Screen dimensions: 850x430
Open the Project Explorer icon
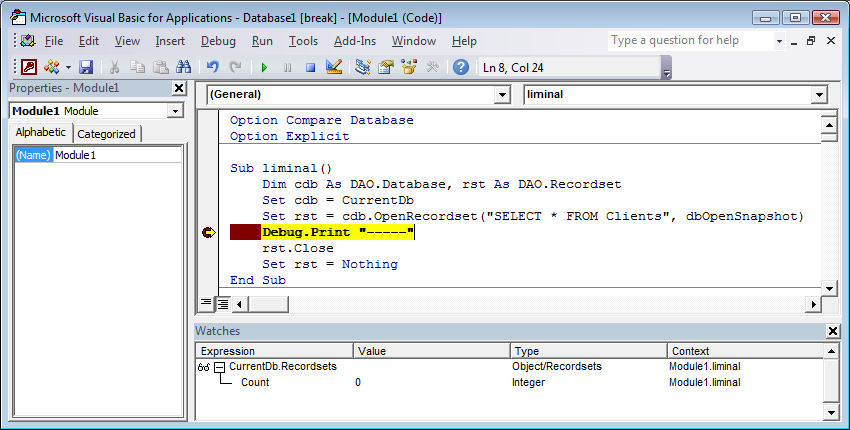(x=363, y=67)
